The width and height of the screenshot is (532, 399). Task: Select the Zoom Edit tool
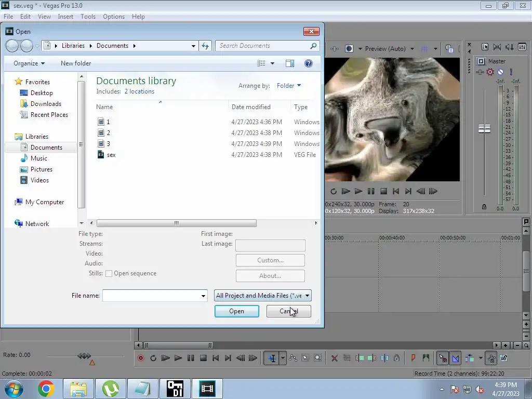point(317,358)
